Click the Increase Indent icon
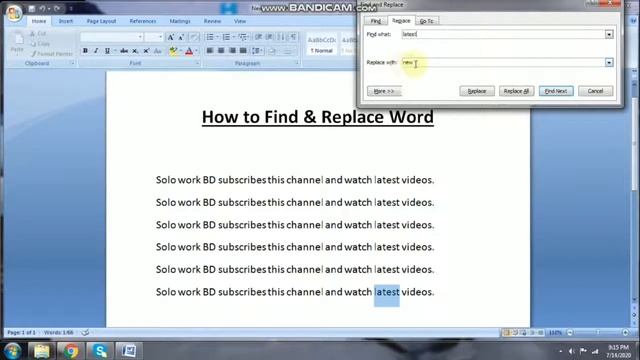 [269, 37]
